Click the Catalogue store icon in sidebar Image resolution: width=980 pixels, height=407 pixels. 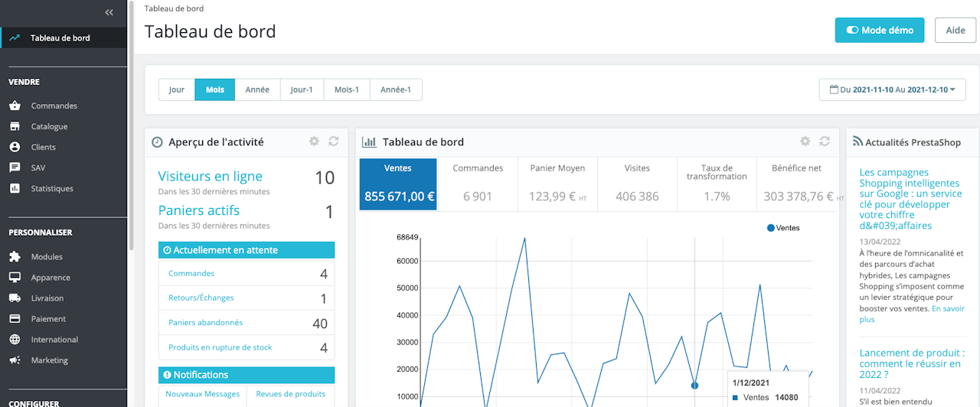pos(15,126)
